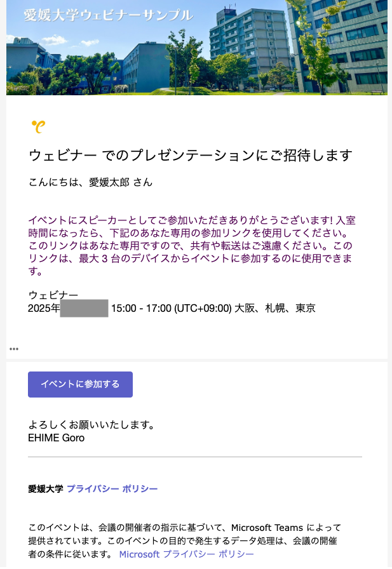Click the EHIME Goro signature name
This screenshot has height=569, width=392.
tap(56, 438)
